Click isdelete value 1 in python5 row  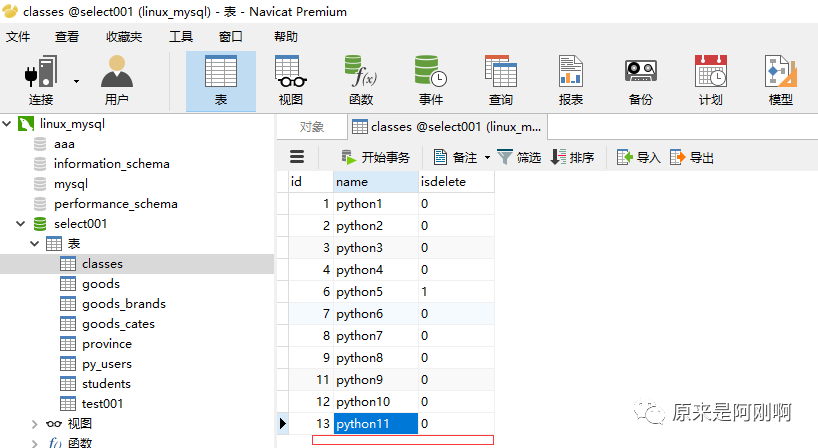click(x=456, y=292)
